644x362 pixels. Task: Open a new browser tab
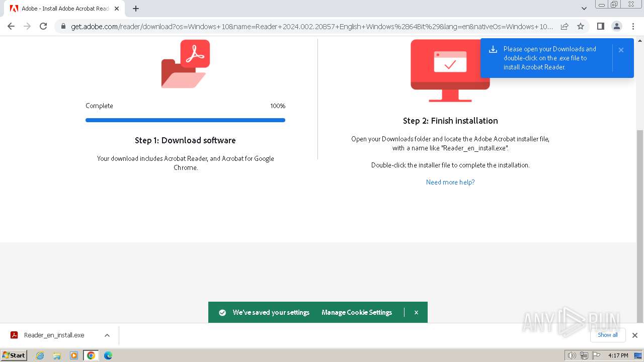click(x=136, y=9)
